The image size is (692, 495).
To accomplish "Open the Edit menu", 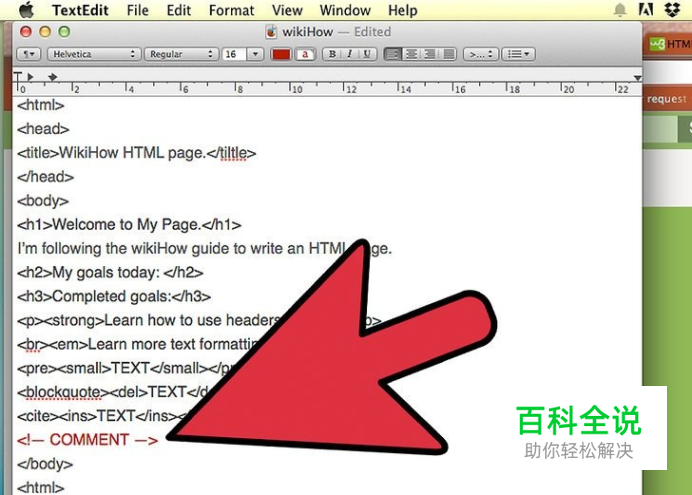I will (179, 10).
